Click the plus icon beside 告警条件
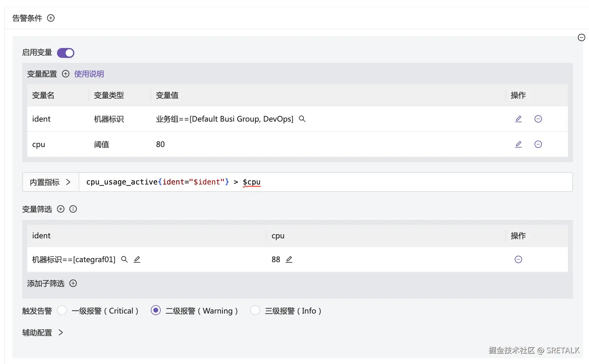The width and height of the screenshot is (589, 364). (x=51, y=18)
